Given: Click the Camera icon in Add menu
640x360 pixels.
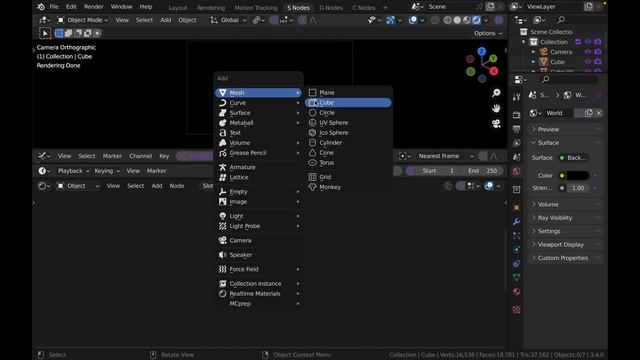Looking at the screenshot, I should [x=222, y=240].
